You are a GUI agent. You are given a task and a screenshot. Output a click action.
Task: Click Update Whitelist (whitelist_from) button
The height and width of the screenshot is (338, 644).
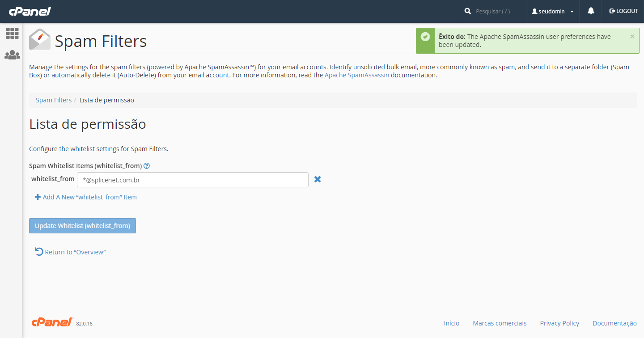pyautogui.click(x=82, y=226)
